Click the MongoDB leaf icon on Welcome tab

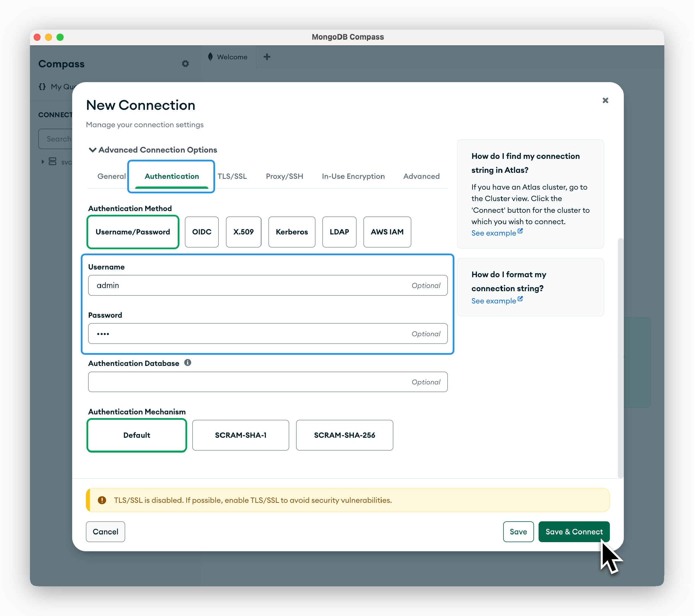tap(210, 57)
